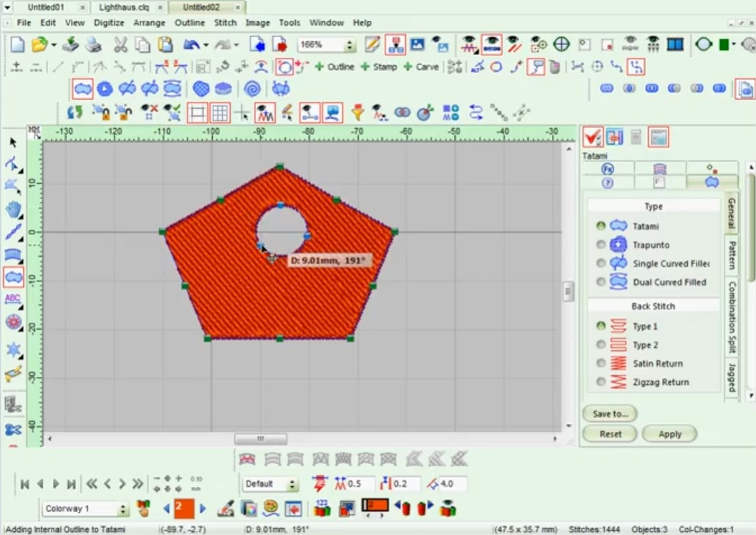Expand the Undo history dropdown arrow
This screenshot has height=535, width=756.
point(206,45)
